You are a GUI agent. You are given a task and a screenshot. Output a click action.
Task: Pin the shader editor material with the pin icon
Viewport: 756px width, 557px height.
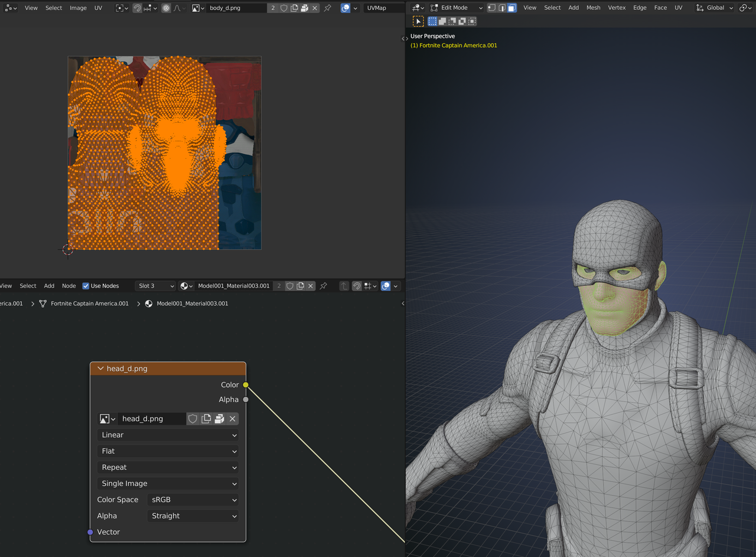[x=323, y=286]
